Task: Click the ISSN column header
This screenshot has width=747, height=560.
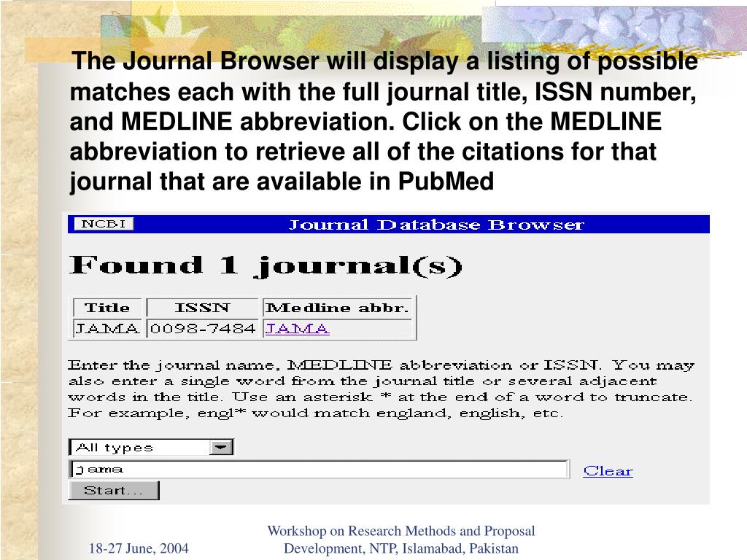Action: coord(203,308)
